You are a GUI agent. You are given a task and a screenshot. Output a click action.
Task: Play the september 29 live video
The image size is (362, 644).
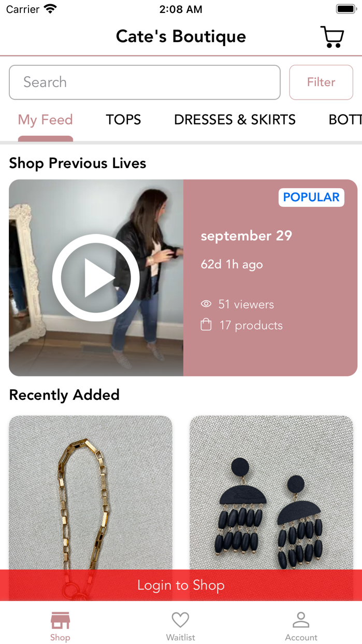(96, 278)
